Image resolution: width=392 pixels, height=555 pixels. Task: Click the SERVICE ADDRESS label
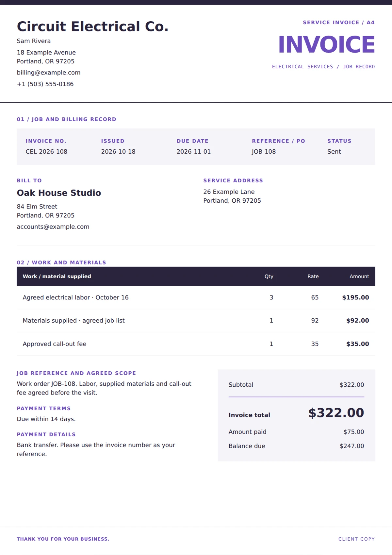233,181
